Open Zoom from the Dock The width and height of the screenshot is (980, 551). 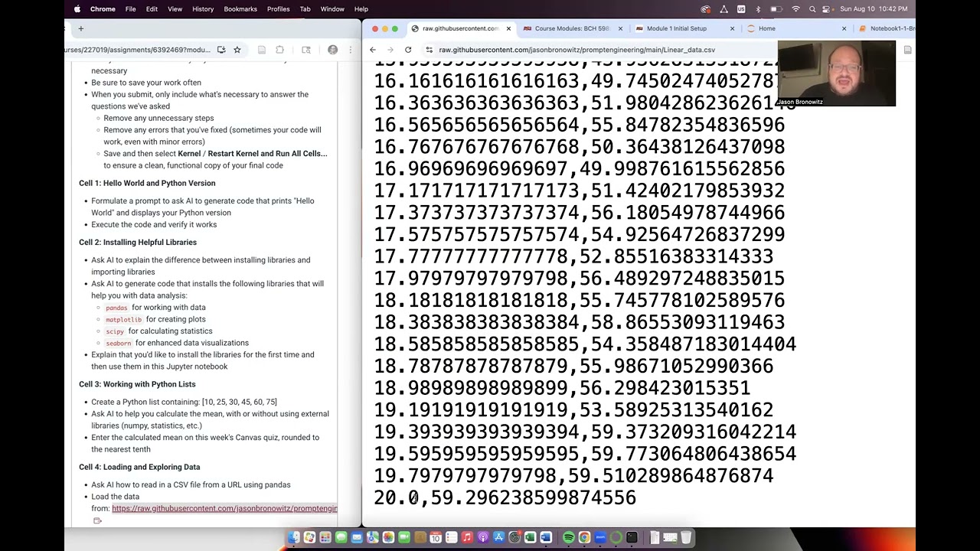(x=600, y=538)
